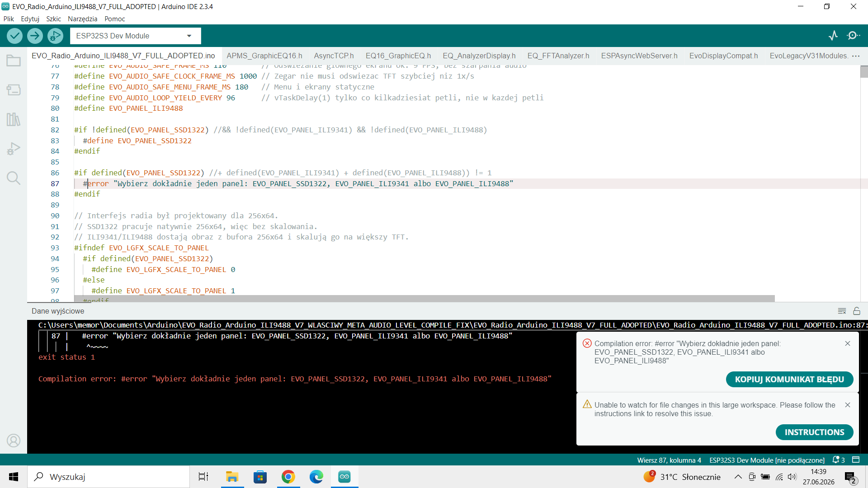
Task: Start debugging with the debug play icon
Action: tap(55, 36)
